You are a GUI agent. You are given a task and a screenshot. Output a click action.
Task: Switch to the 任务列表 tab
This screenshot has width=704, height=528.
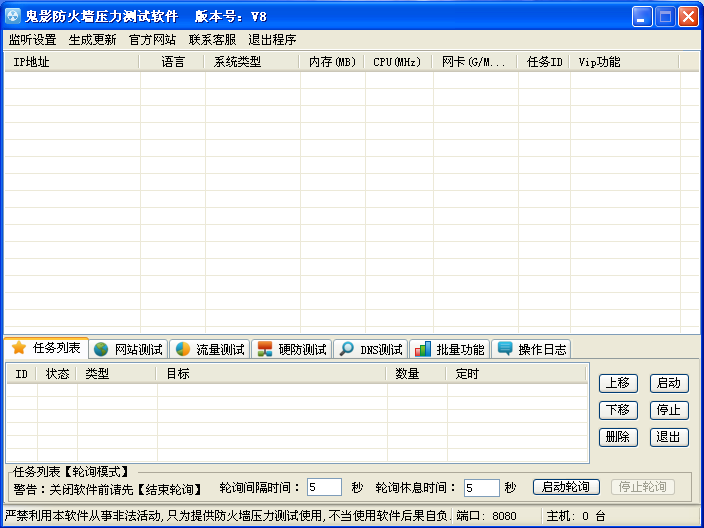point(46,348)
